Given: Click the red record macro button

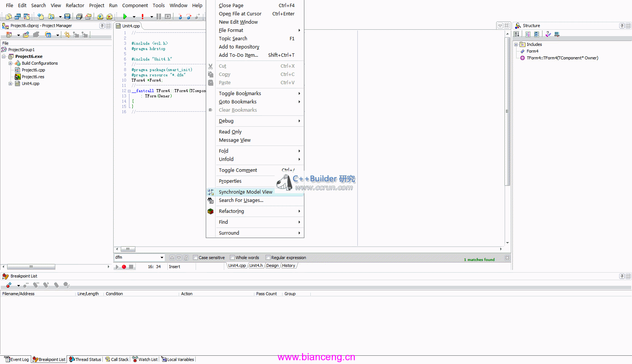Looking at the screenshot, I should [124, 267].
